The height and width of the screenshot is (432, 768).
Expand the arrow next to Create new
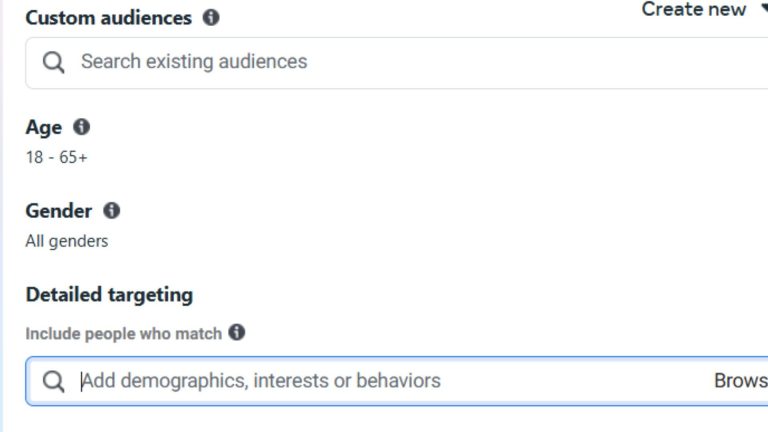point(762,10)
